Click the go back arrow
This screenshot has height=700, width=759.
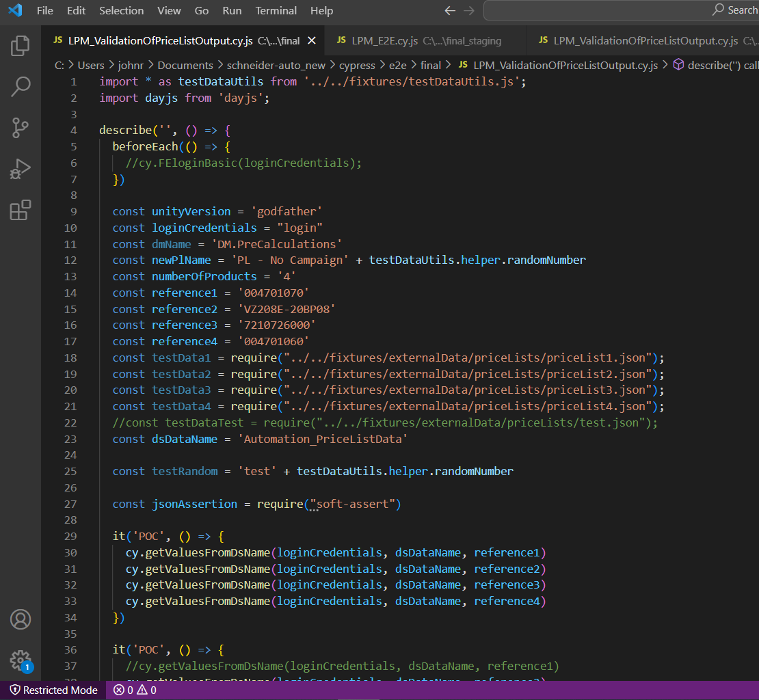[x=449, y=11]
